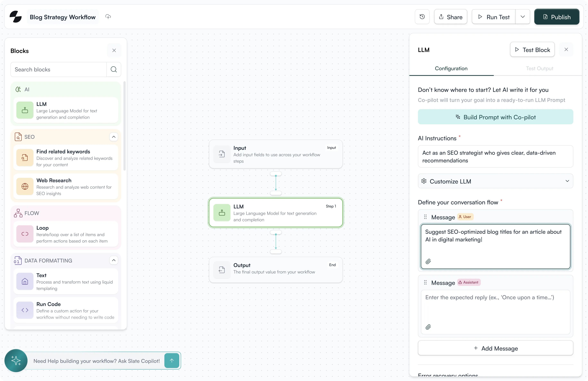Click the Share button
This screenshot has width=588, height=381.
tap(451, 17)
